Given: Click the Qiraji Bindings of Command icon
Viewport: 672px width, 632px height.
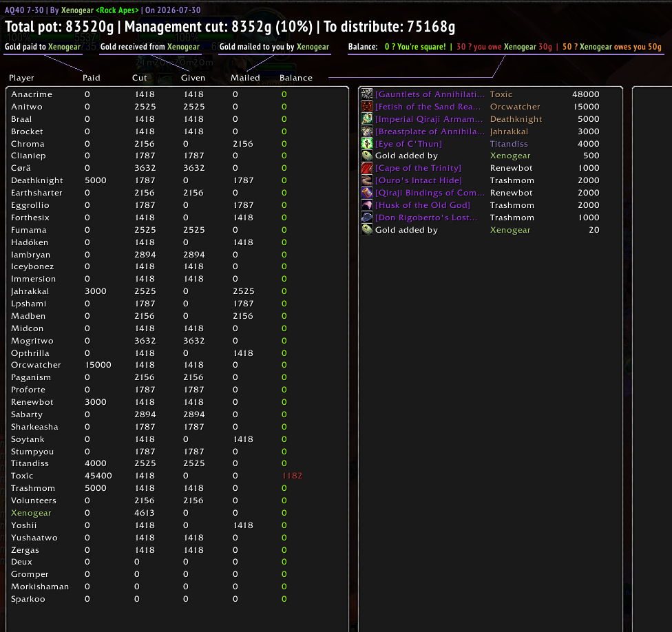Looking at the screenshot, I should point(367,193).
